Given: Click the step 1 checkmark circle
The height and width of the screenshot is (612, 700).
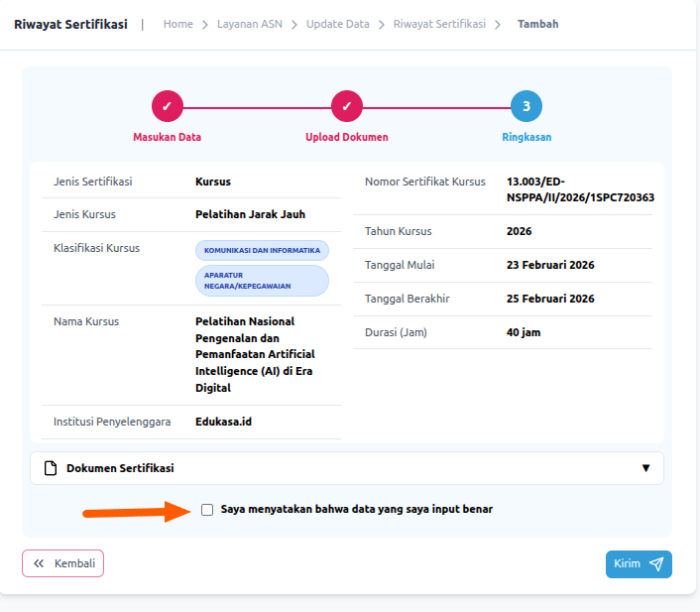Looking at the screenshot, I should coord(167,106).
